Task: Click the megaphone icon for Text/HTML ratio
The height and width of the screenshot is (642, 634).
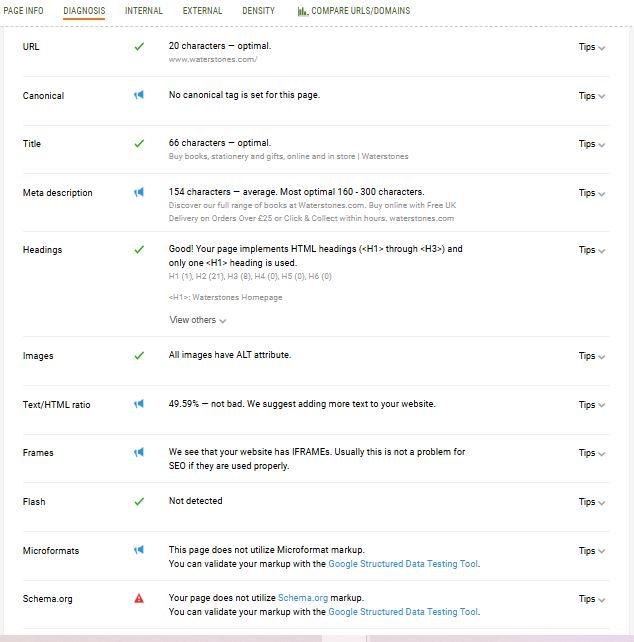Action: tap(139, 404)
